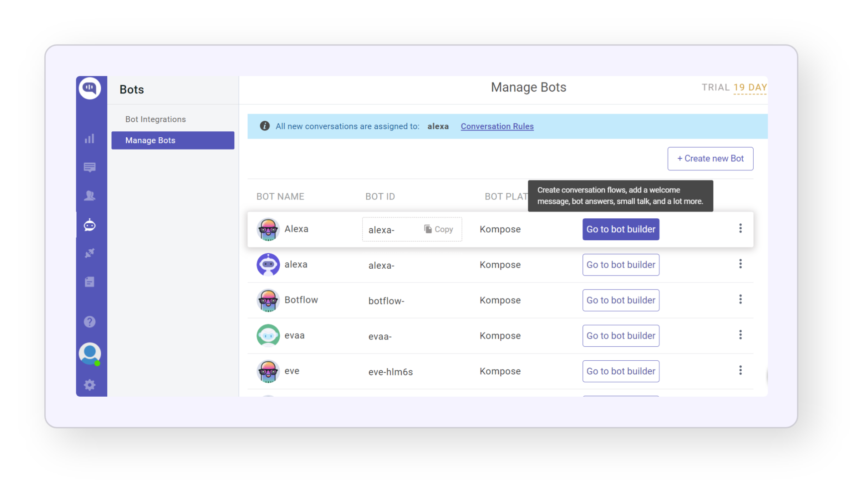The width and height of the screenshot is (868, 498).
Task: Go to bot builder for evaa
Action: pos(620,336)
